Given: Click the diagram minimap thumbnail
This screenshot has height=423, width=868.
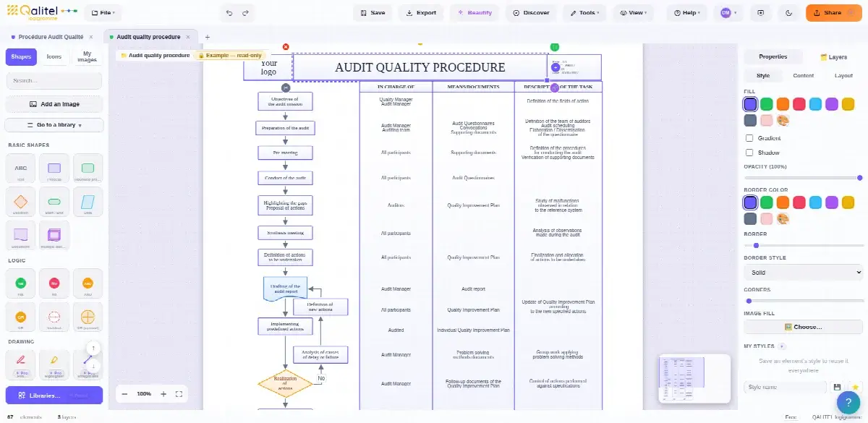Looking at the screenshot, I should [x=693, y=378].
